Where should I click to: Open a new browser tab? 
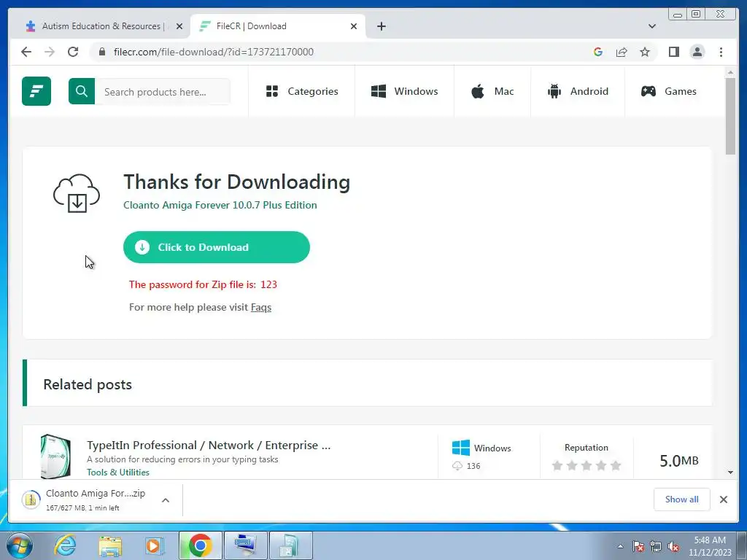[381, 26]
